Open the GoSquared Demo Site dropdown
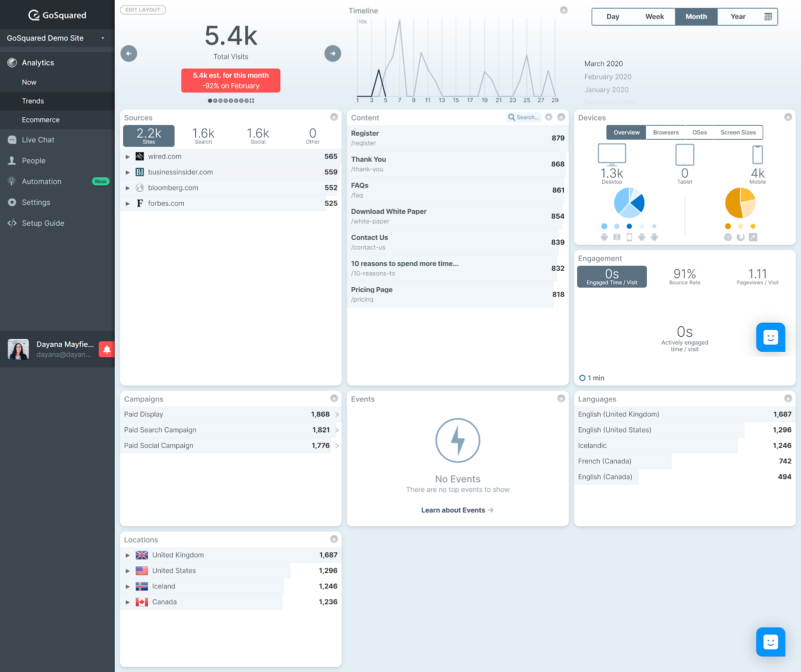The image size is (801, 672). pos(57,38)
